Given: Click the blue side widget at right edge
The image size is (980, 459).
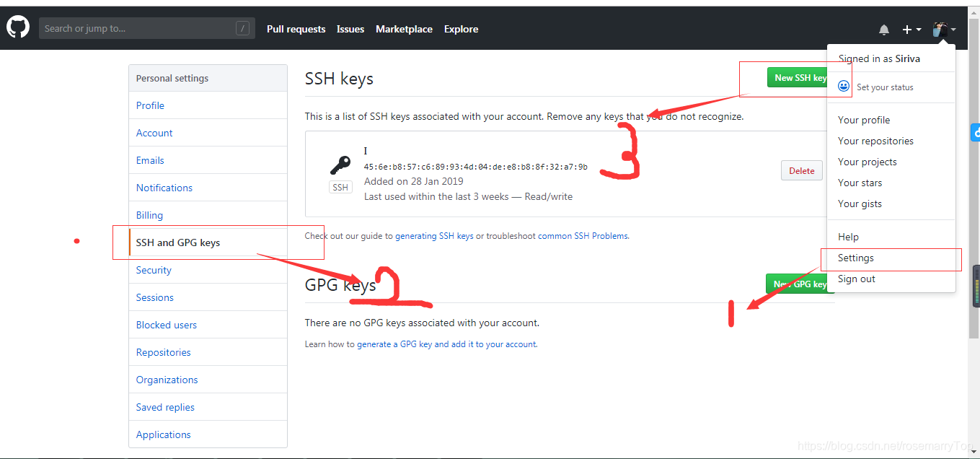Looking at the screenshot, I should 976,132.
